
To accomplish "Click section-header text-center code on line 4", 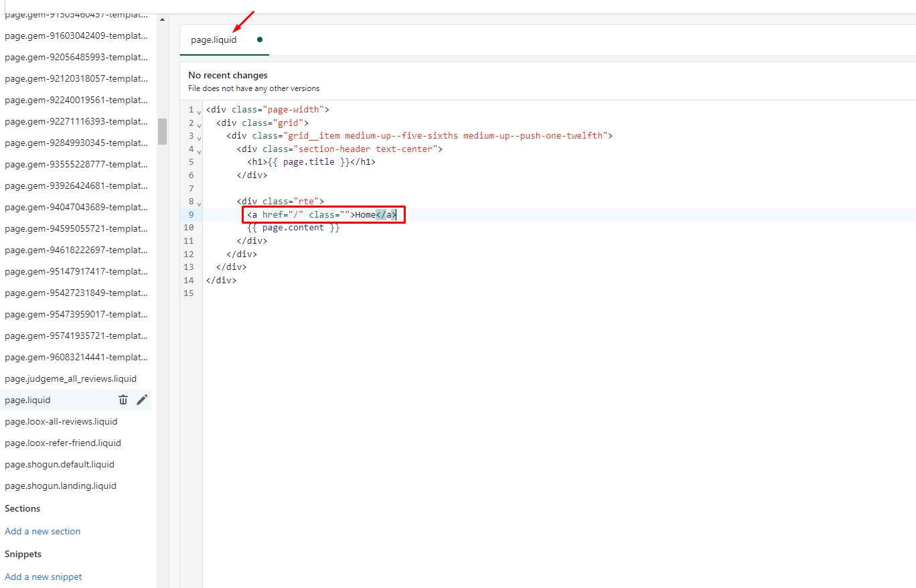I will [339, 149].
